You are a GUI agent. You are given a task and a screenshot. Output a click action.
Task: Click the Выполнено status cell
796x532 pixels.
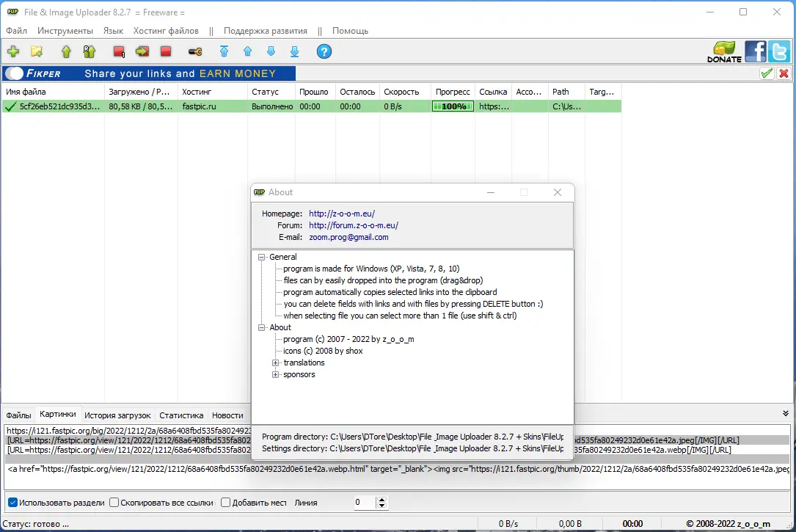coord(272,106)
